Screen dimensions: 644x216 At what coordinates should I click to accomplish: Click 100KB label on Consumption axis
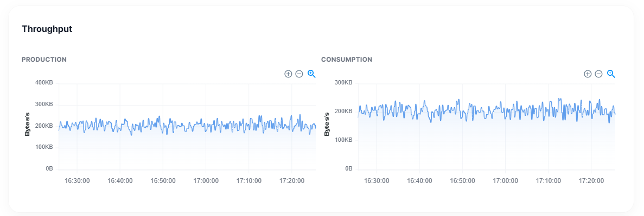(344, 140)
